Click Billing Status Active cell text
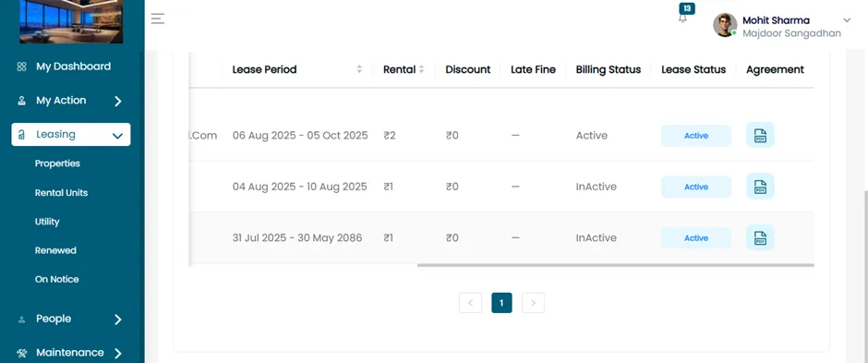Viewport: 868px width, 363px height. click(591, 136)
